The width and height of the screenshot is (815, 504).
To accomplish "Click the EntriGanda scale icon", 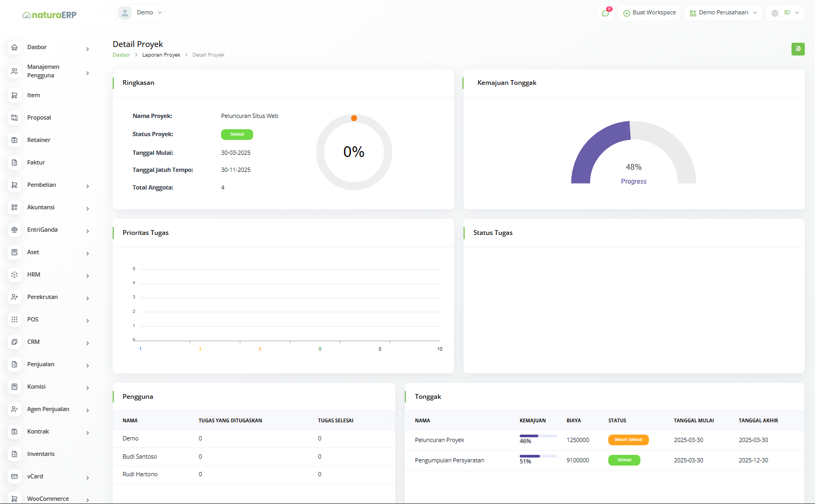I will click(x=14, y=230).
